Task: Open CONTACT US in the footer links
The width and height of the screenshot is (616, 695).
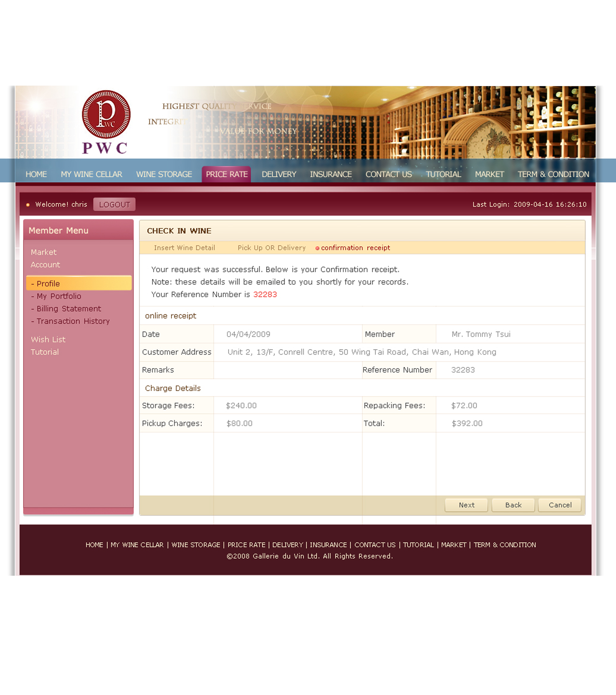Action: (x=375, y=545)
